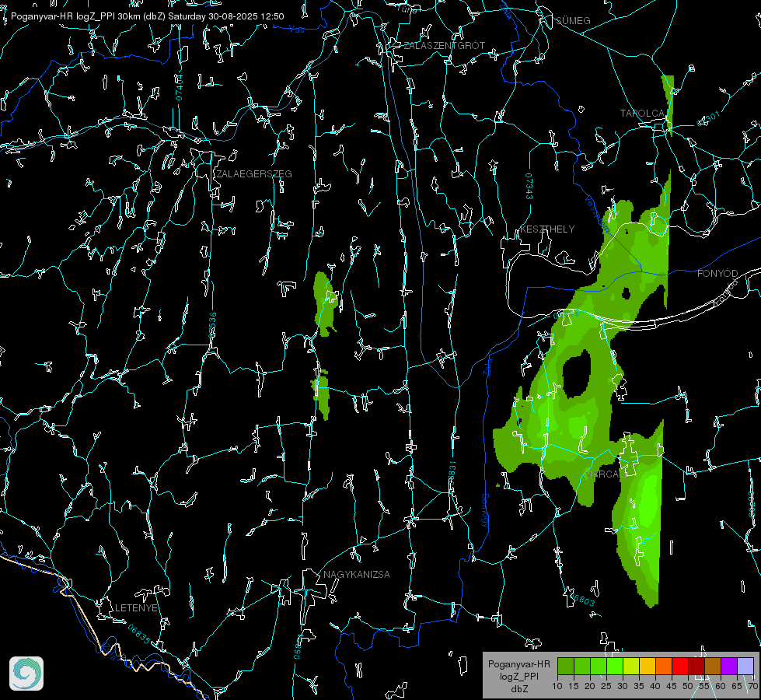
Task: Select the 40–45 dBZ orange swatch
Action: coord(664,666)
